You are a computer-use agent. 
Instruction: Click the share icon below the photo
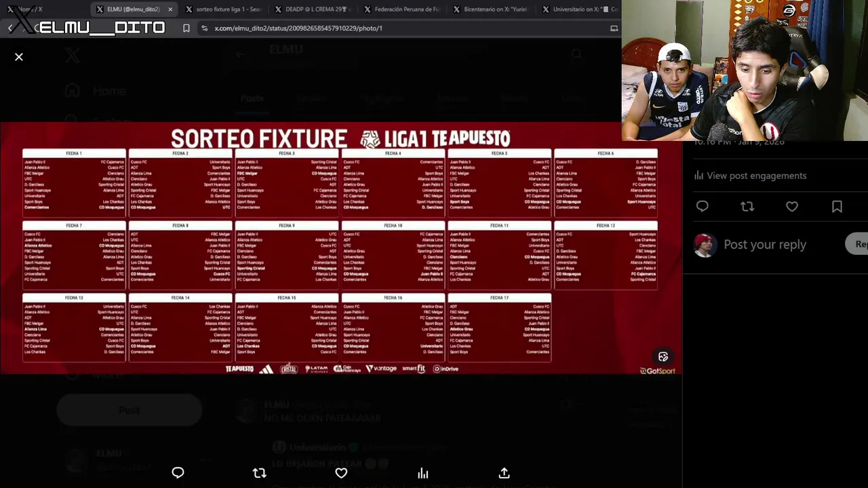click(504, 473)
